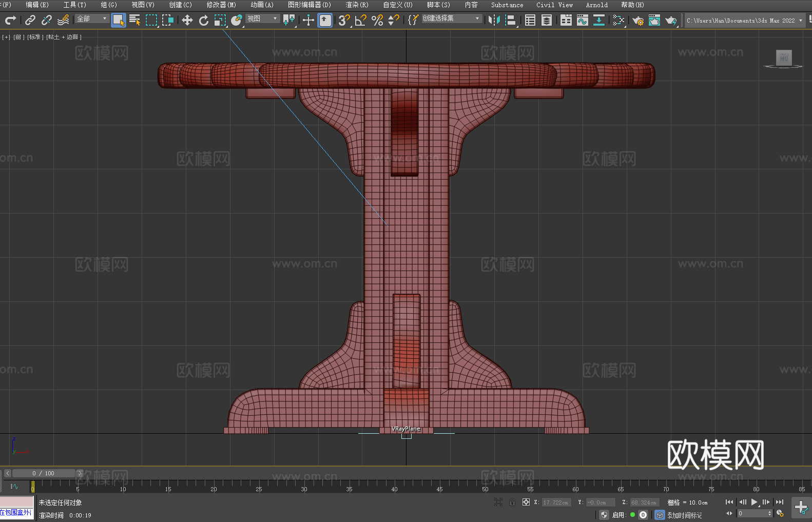Select the Move tool
The image size is (812, 522).
pos(187,20)
